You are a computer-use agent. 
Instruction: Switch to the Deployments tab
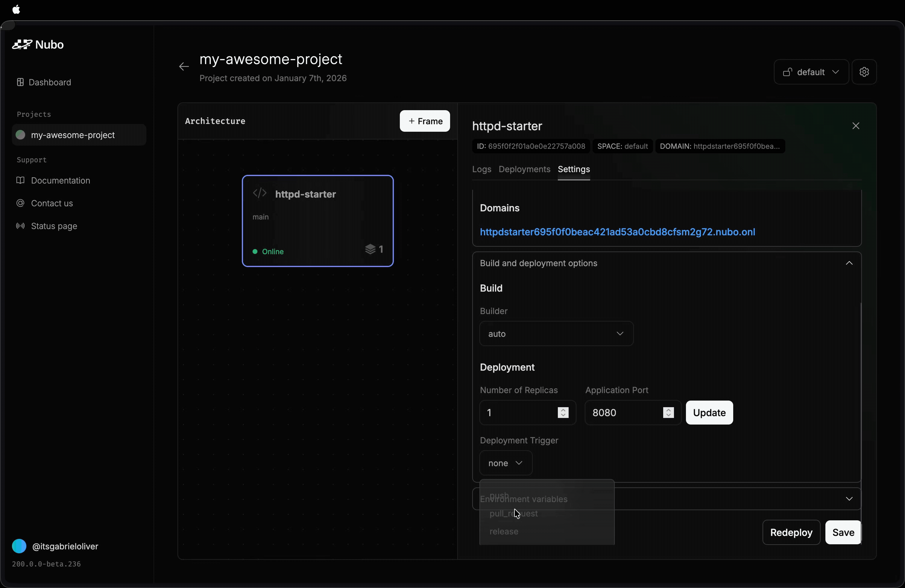point(524,169)
